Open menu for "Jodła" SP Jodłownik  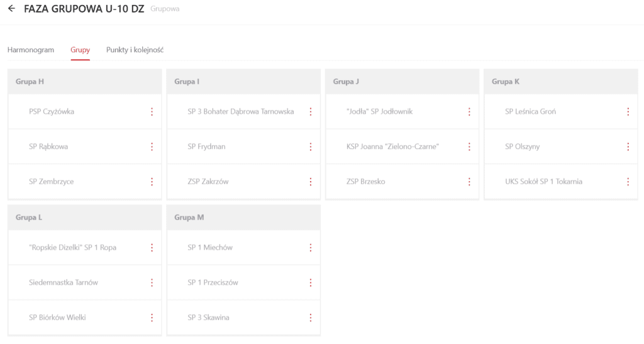pyautogui.click(x=469, y=112)
